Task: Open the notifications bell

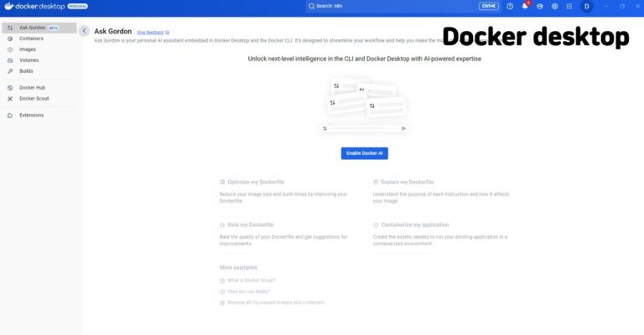Action: 525,6
